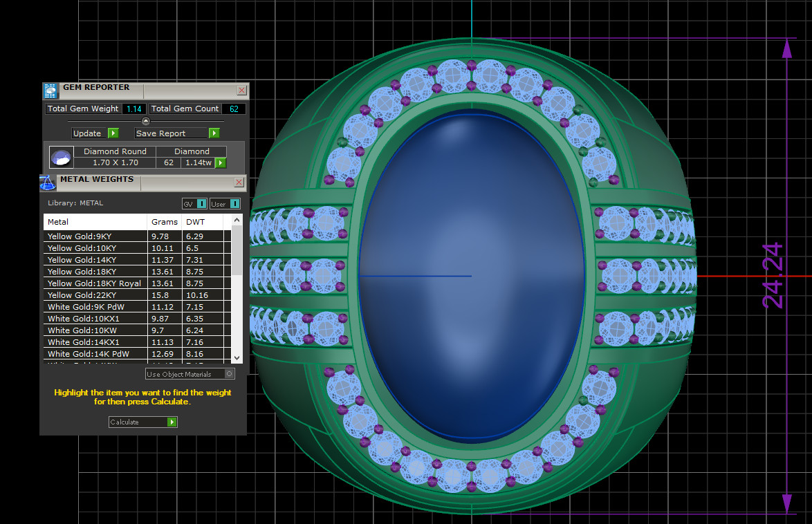Screen dimensions: 812x524
Task: Click the Metal Weights scale icon
Action: click(48, 183)
